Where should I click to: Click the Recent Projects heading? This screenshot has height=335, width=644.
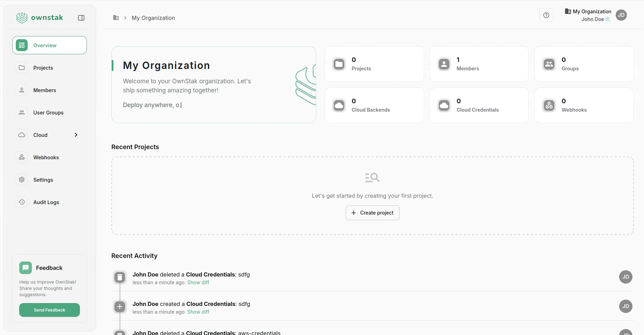[135, 147]
